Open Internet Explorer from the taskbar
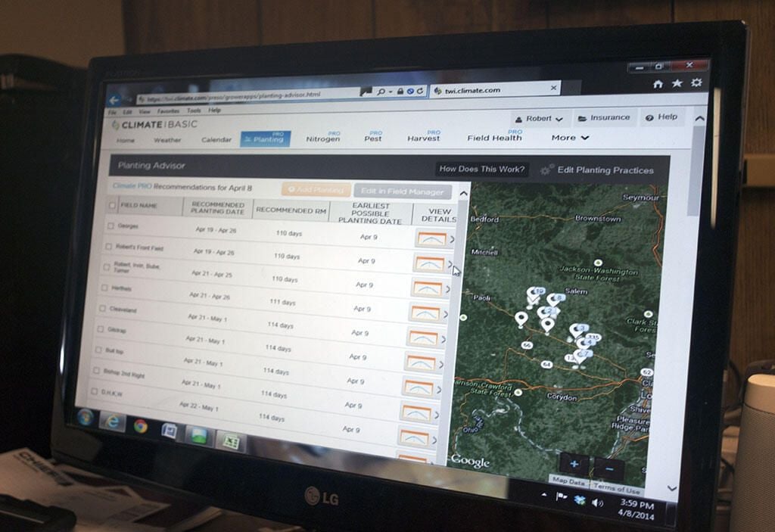This screenshot has height=532, width=775. point(112,422)
